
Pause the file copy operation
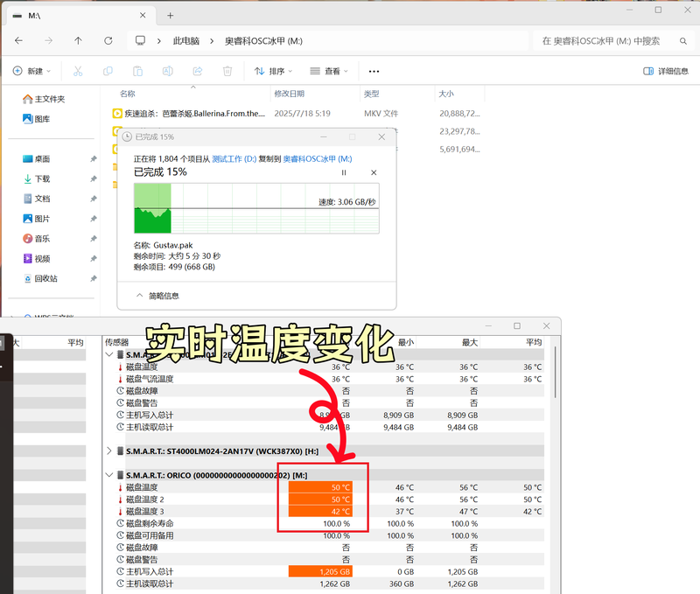point(344,172)
